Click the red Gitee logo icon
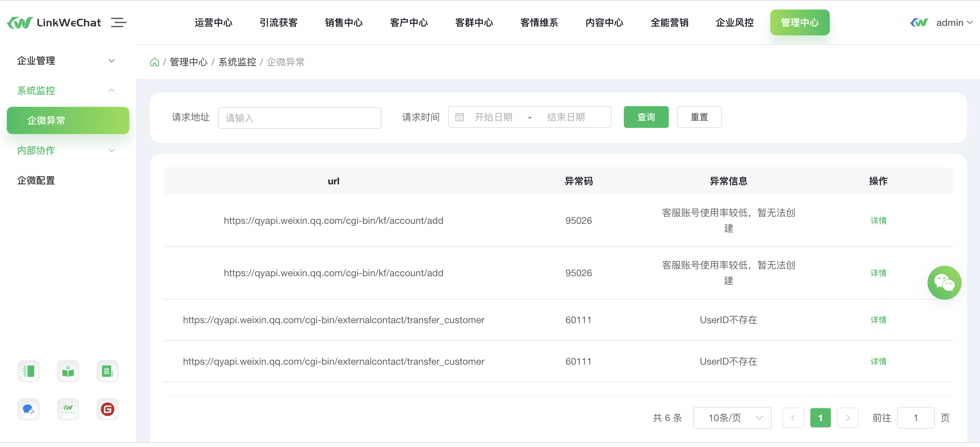980x447 pixels. pyautogui.click(x=107, y=409)
